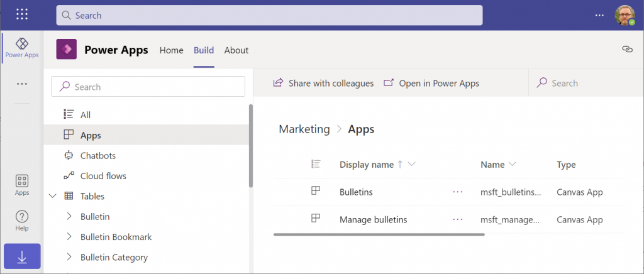
Task: Click Canvas App type in Bulletins row
Action: [x=580, y=192]
